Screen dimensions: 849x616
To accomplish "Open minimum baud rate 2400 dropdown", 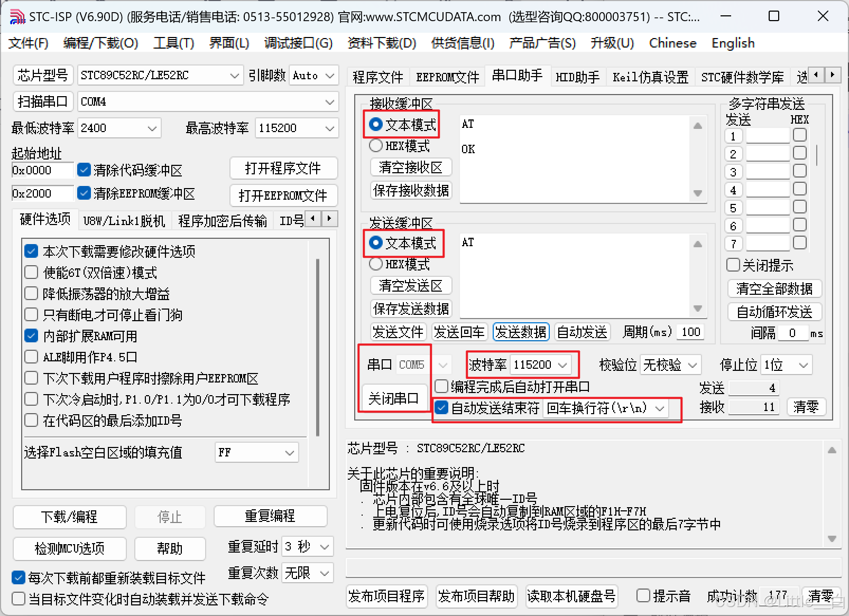I will pos(119,128).
